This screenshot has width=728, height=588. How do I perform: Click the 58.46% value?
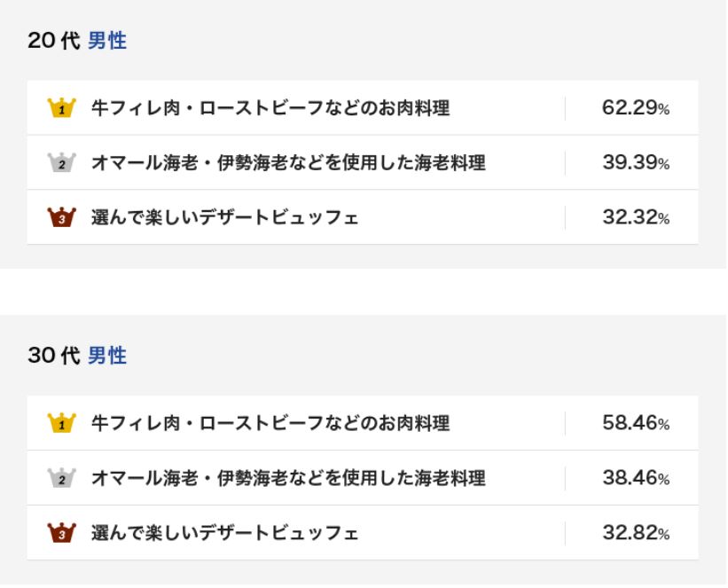point(635,424)
